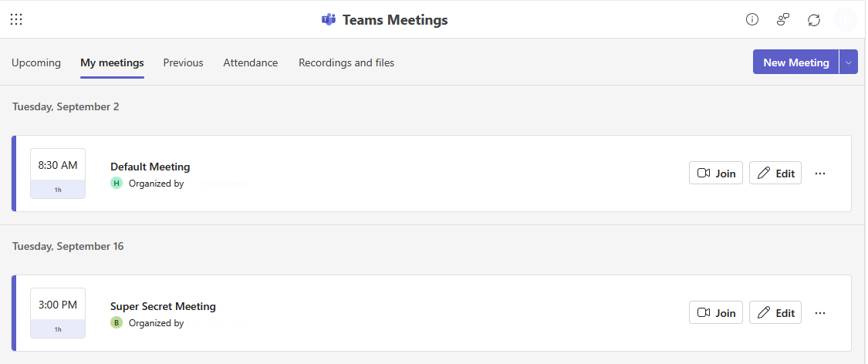Open more options for Super Secret Meeting
868x364 pixels.
[820, 312]
